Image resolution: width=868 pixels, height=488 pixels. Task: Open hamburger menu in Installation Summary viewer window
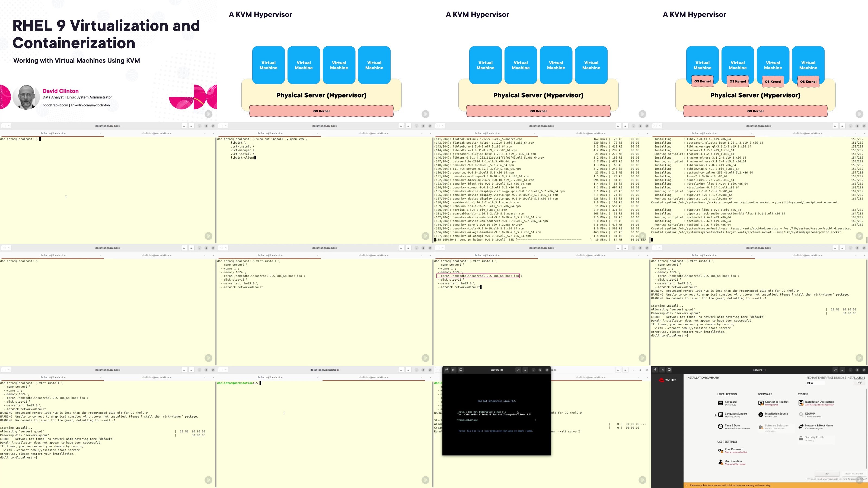[842, 370]
